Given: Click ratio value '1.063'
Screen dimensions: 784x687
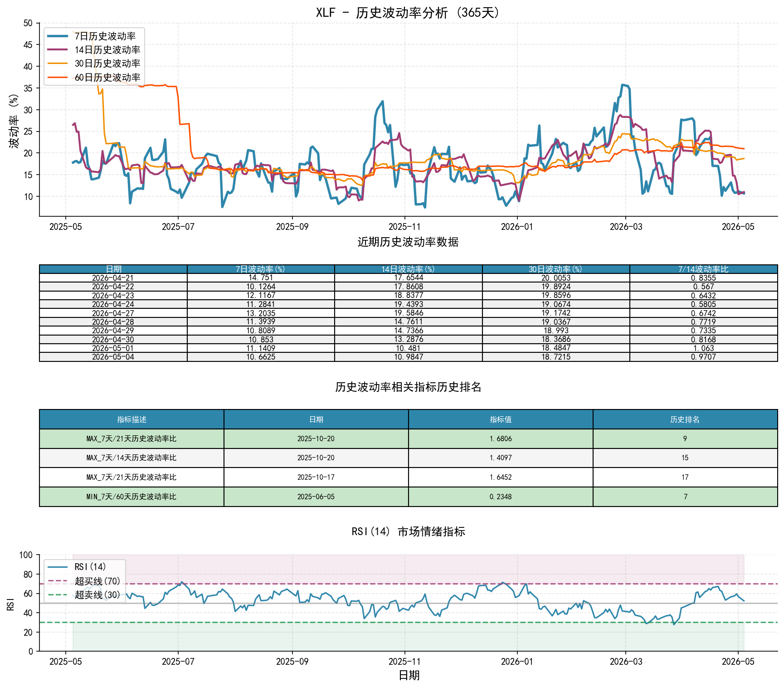Looking at the screenshot, I should (x=703, y=348).
